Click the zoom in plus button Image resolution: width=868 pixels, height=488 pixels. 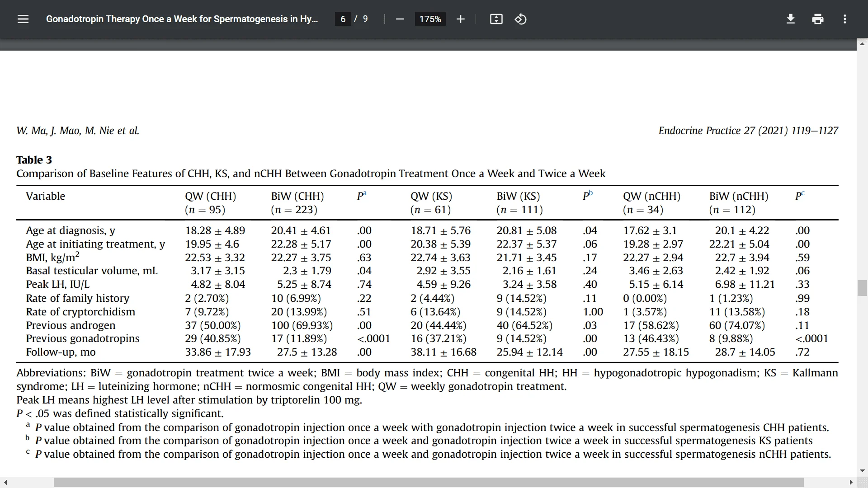point(460,19)
